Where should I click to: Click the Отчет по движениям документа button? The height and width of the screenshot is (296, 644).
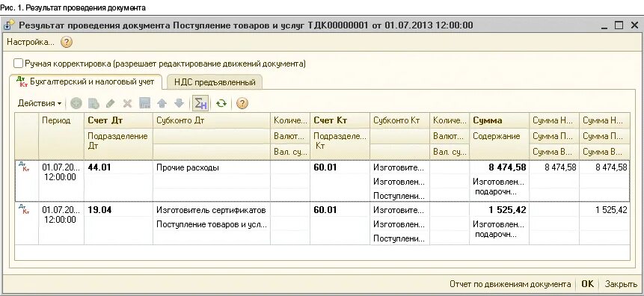(510, 284)
